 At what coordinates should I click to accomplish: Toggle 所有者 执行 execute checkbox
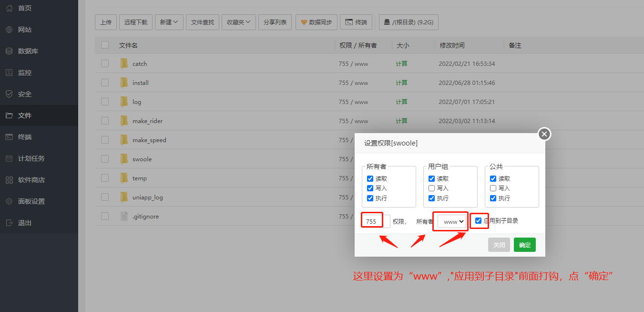click(370, 198)
